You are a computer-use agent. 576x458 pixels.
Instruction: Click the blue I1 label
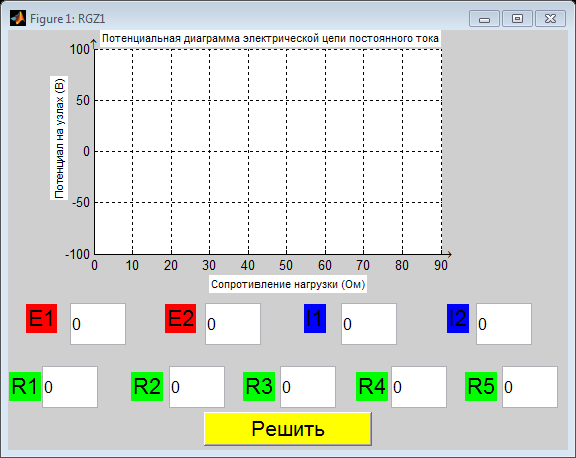click(315, 318)
